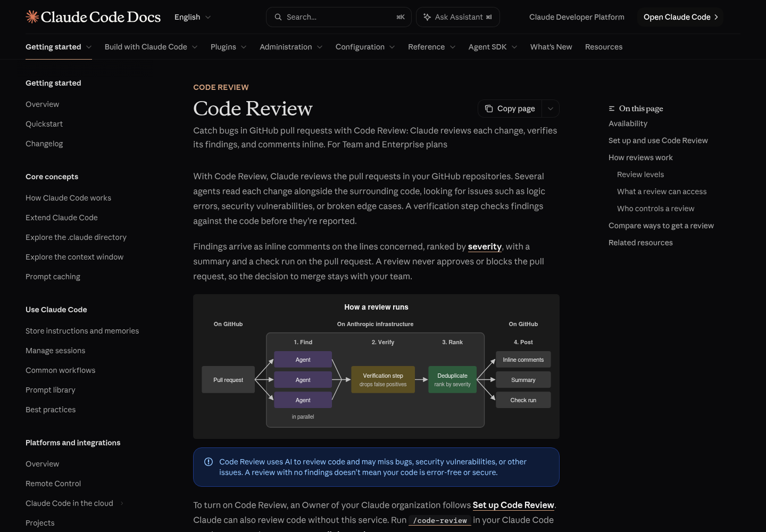Jump to Availability section
Image resolution: width=766 pixels, height=532 pixels.
[x=628, y=123]
